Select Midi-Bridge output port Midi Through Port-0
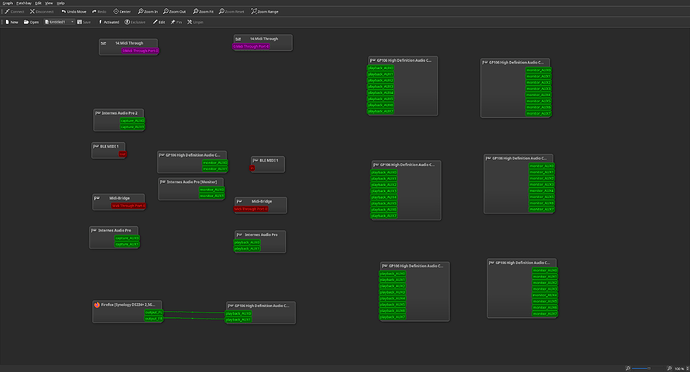 point(128,206)
